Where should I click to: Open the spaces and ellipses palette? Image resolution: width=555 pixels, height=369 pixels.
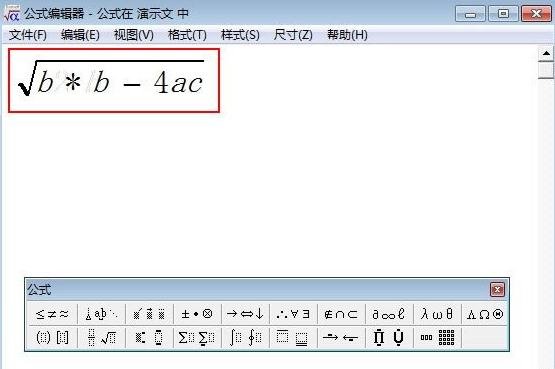point(102,314)
